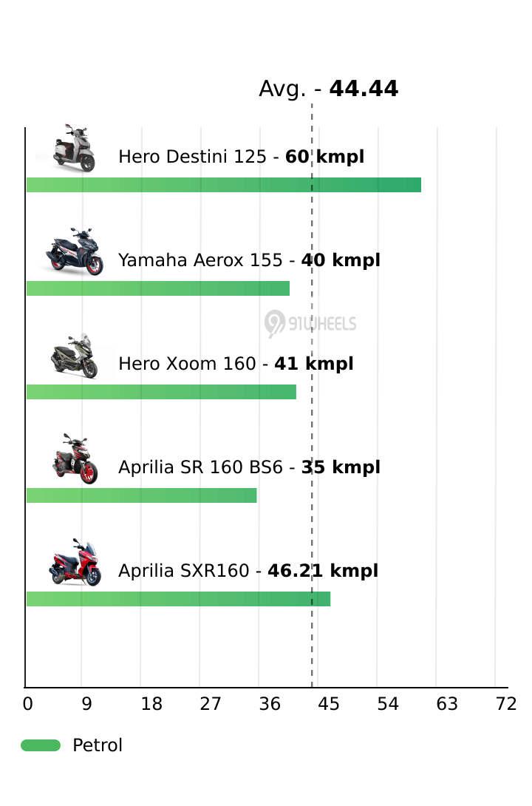The height and width of the screenshot is (806, 532).
Task: Click the Yamaha Aerox 155 mileage bar
Action: click(157, 288)
